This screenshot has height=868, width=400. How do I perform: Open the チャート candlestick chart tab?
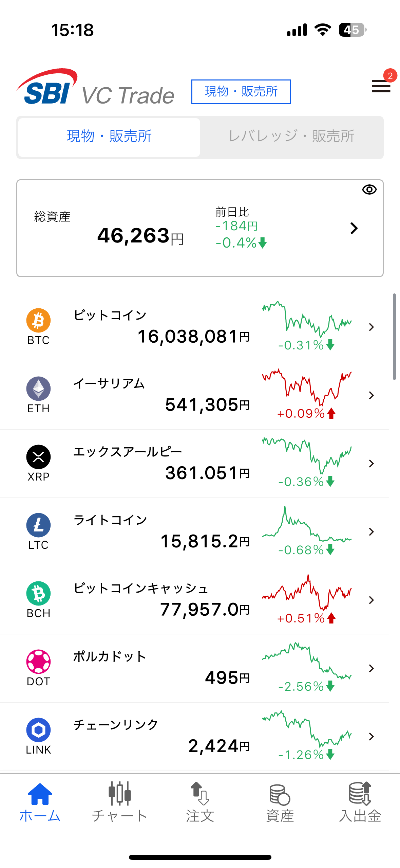coord(120,802)
